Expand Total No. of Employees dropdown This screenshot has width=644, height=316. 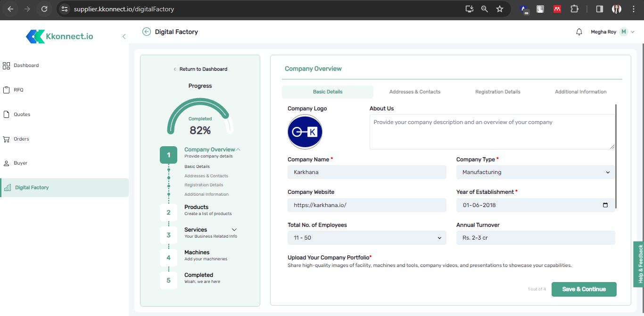click(x=367, y=238)
